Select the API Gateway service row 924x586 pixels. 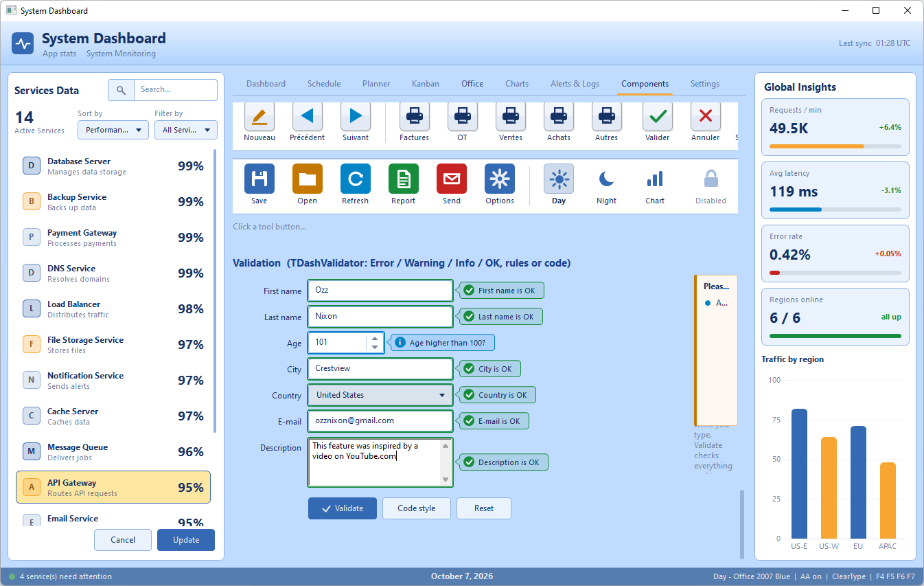(113, 487)
